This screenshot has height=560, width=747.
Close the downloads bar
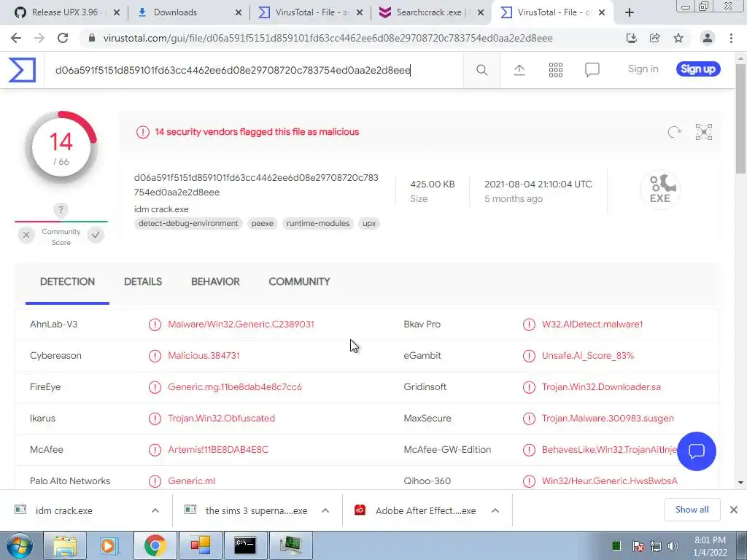point(734,510)
